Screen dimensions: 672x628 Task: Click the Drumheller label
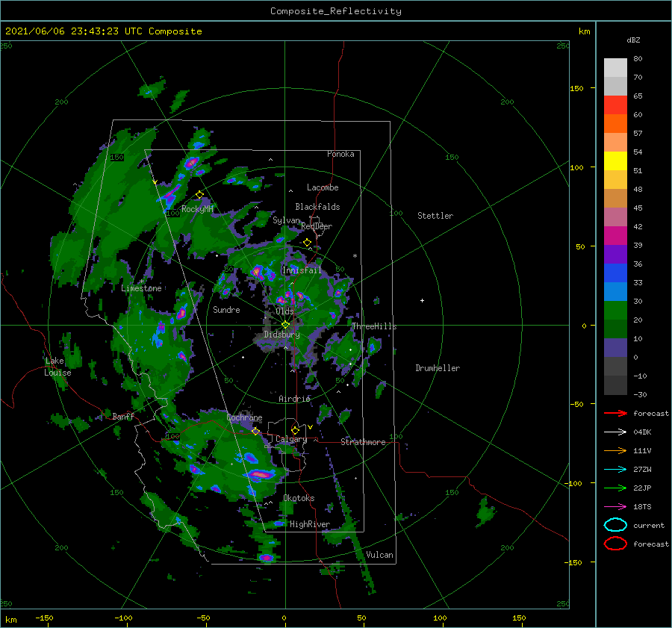(x=438, y=368)
